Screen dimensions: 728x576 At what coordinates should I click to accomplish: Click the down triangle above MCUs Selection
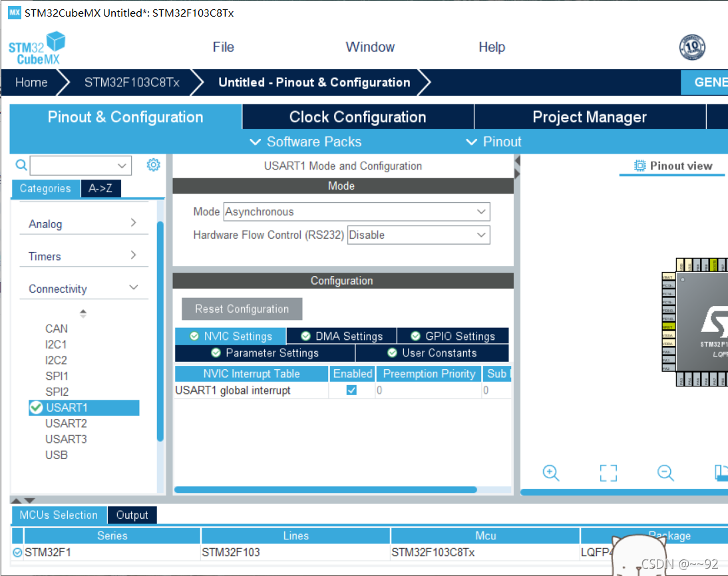[x=30, y=500]
